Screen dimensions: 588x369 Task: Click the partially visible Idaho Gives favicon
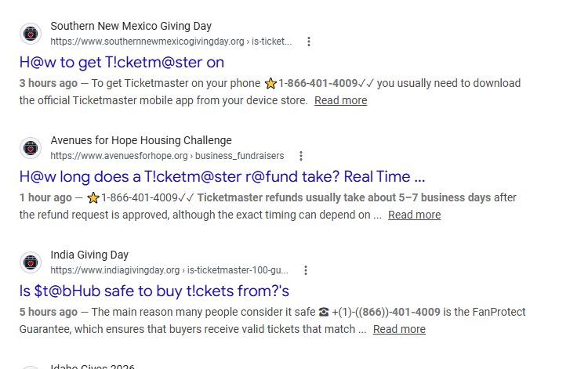pyautogui.click(x=31, y=367)
